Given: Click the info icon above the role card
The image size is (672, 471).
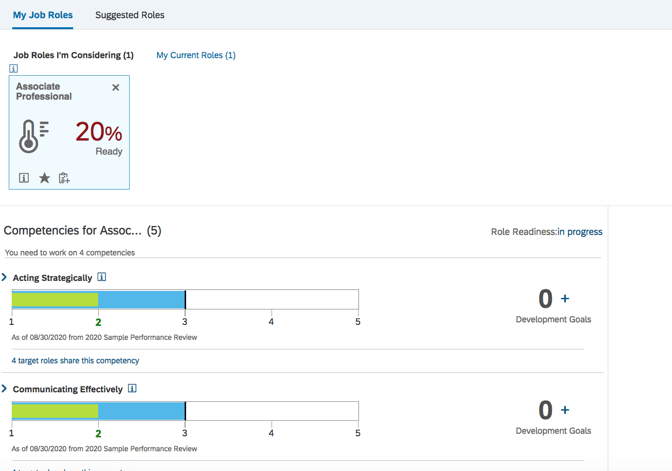Looking at the screenshot, I should [x=13, y=69].
